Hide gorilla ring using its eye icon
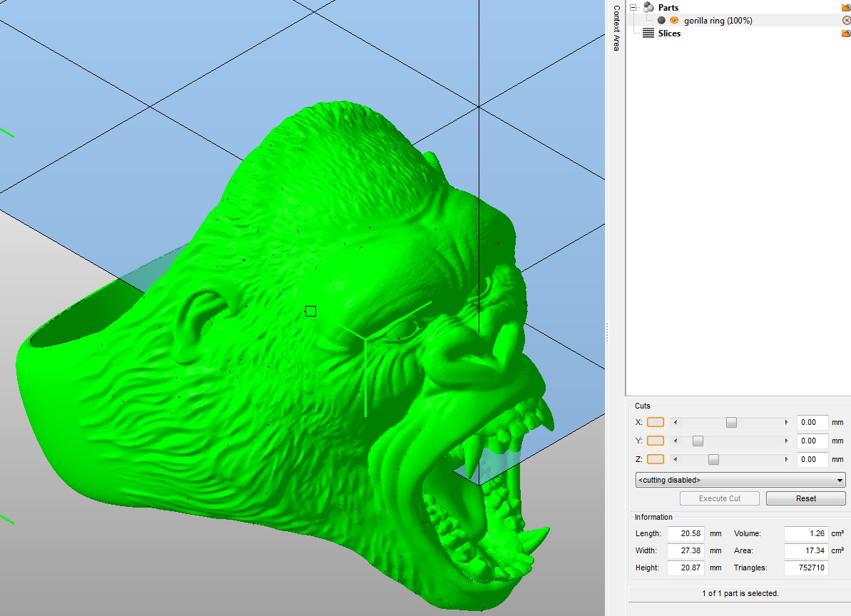This screenshot has height=616, width=851. click(674, 21)
